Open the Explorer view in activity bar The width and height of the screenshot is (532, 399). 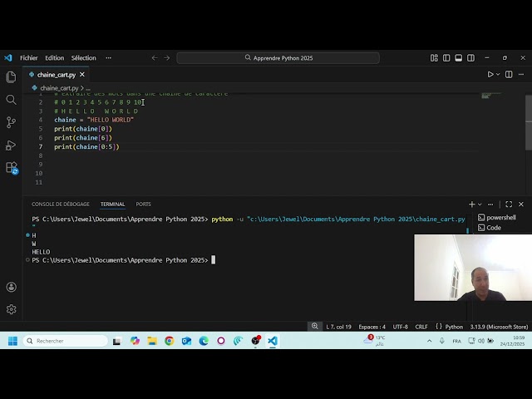click(11, 77)
